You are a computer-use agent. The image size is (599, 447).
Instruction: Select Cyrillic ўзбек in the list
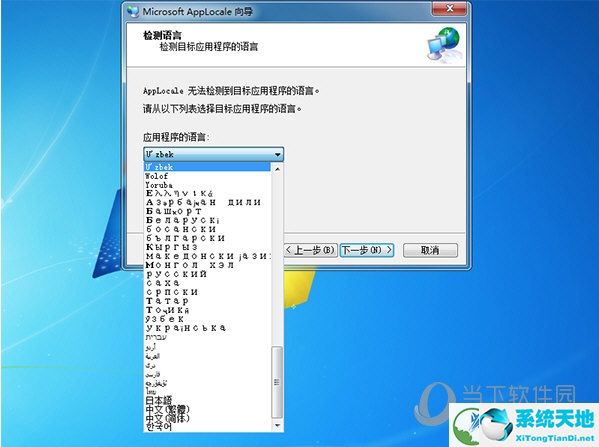[x=207, y=319]
